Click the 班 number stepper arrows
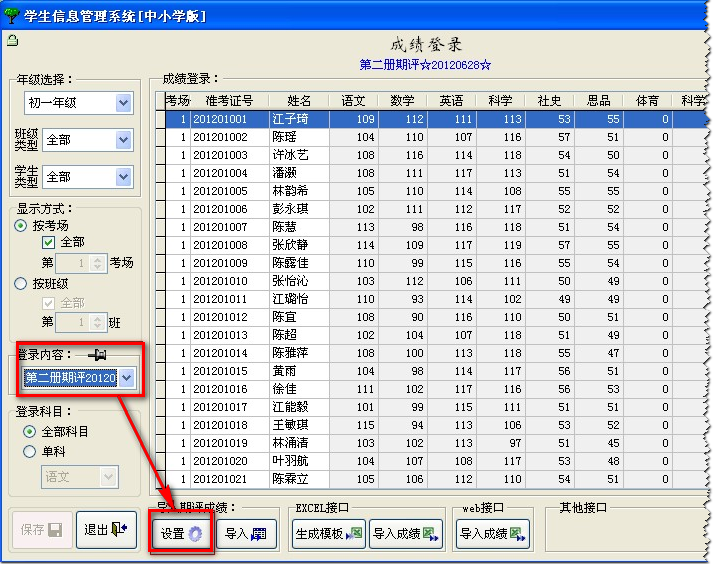This screenshot has height=564, width=720. pos(97,322)
